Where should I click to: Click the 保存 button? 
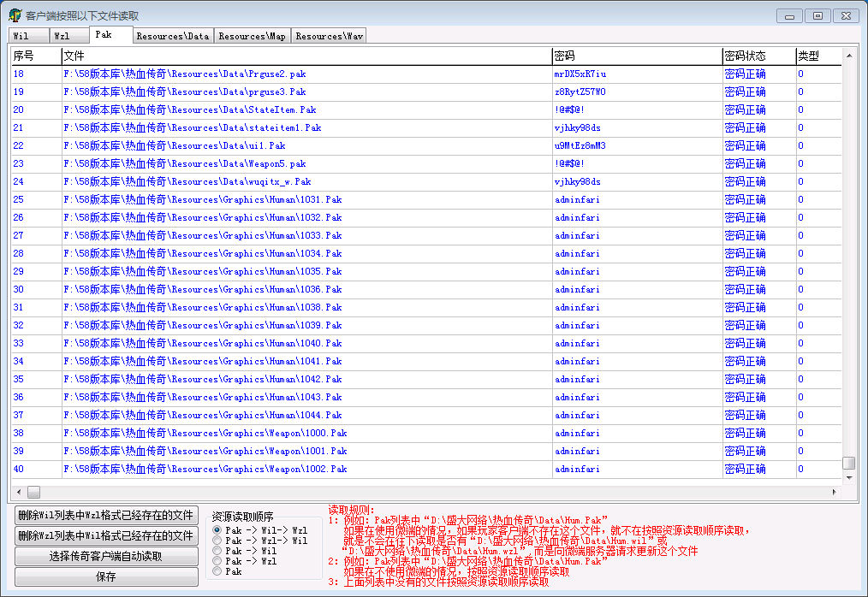tap(106, 576)
